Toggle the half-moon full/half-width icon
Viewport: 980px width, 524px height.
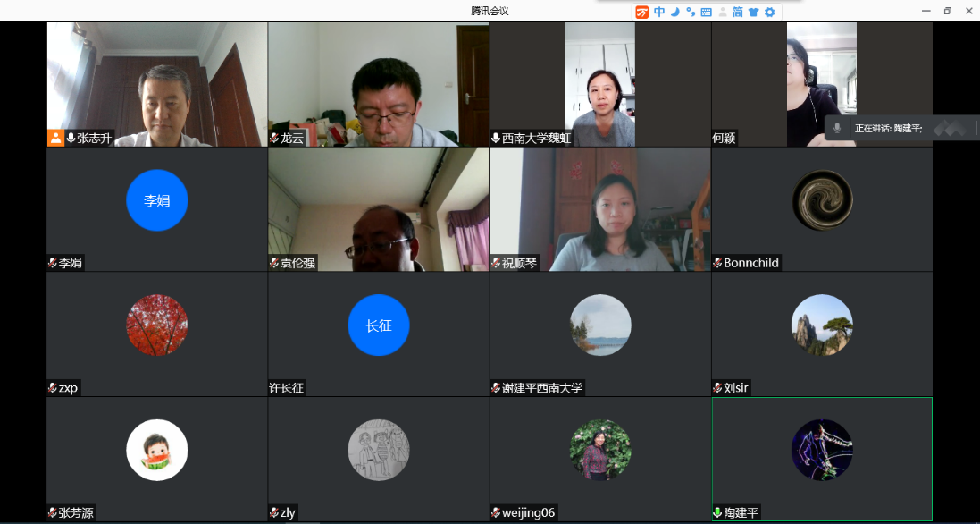[x=675, y=12]
